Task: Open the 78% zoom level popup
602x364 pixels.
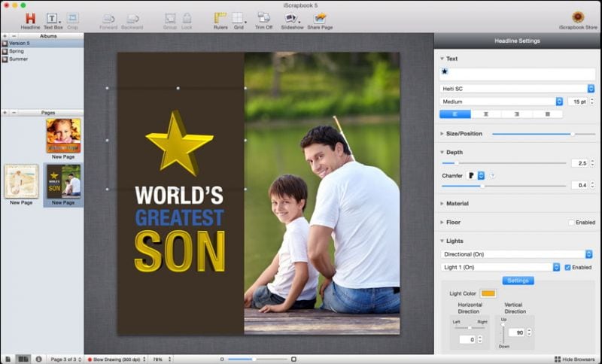Action: click(162, 359)
